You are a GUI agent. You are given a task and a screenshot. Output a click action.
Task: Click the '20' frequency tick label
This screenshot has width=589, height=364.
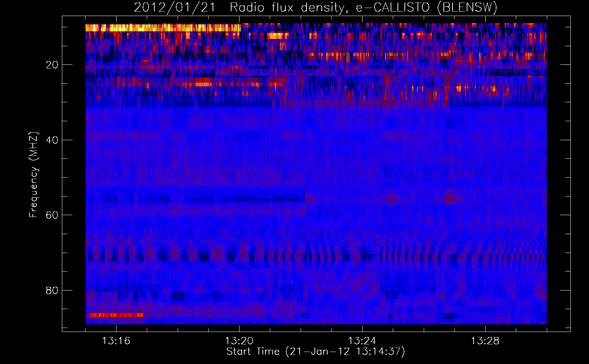click(x=52, y=65)
